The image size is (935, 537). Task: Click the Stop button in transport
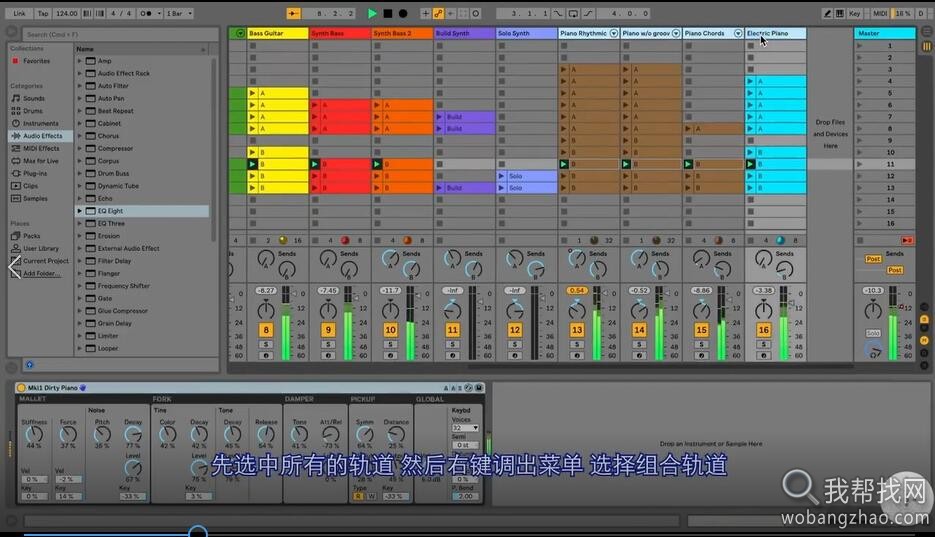(x=388, y=13)
